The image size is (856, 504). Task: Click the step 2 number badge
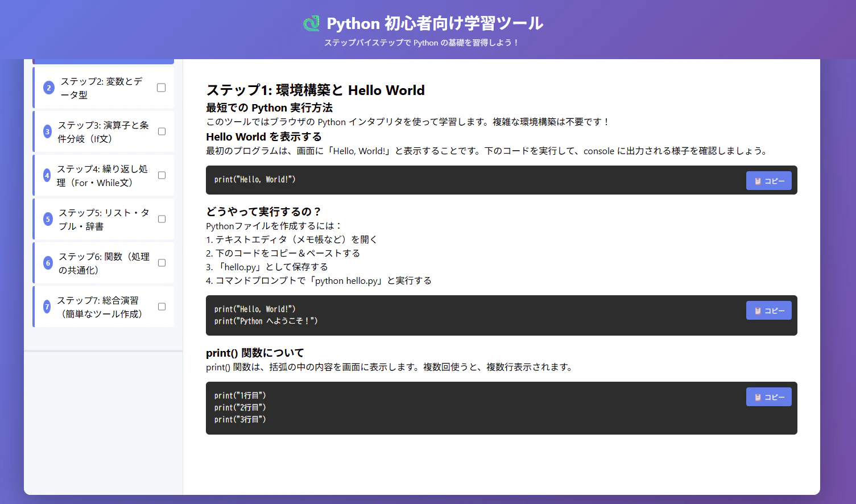(49, 88)
